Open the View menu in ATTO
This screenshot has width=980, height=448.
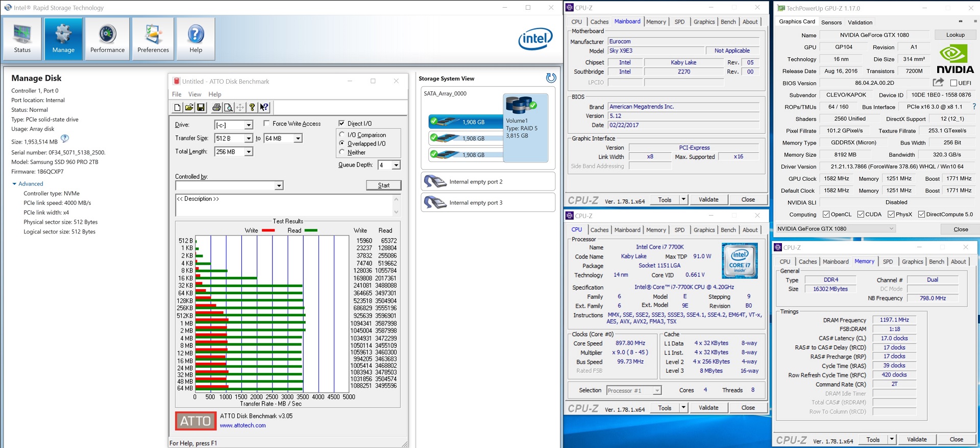pos(194,95)
